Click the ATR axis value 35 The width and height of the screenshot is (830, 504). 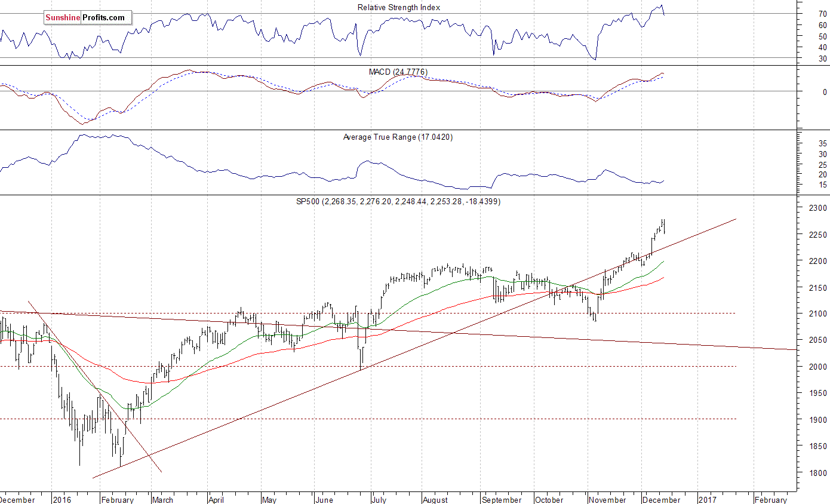tap(822, 143)
